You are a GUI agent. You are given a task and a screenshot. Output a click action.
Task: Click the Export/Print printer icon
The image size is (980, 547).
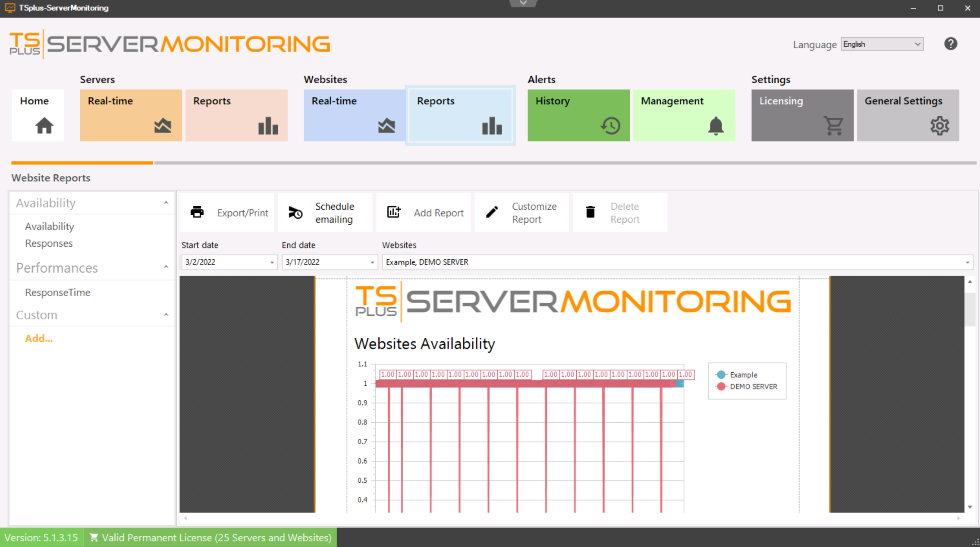point(197,212)
